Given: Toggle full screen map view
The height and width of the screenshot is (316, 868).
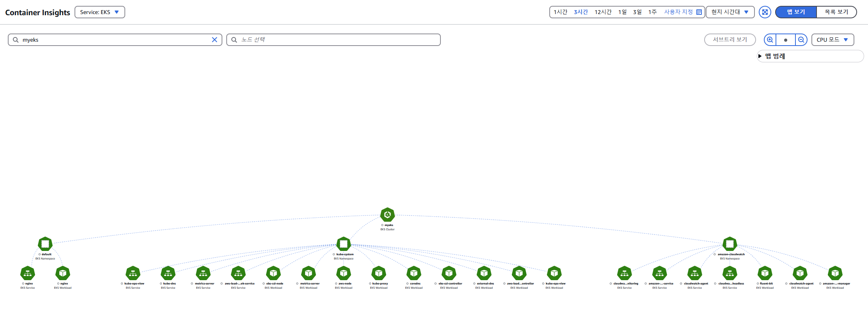Looking at the screenshot, I should [765, 12].
